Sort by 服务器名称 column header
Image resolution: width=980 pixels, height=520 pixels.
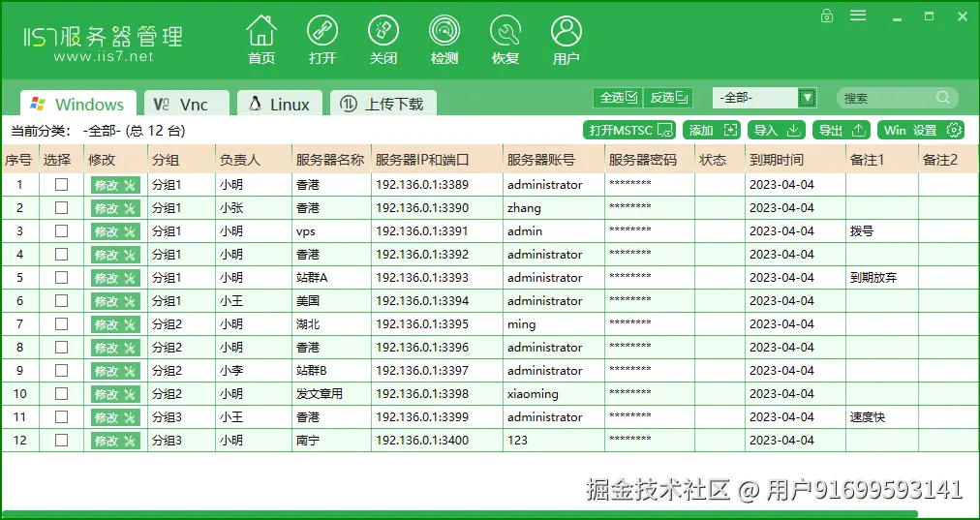point(331,160)
